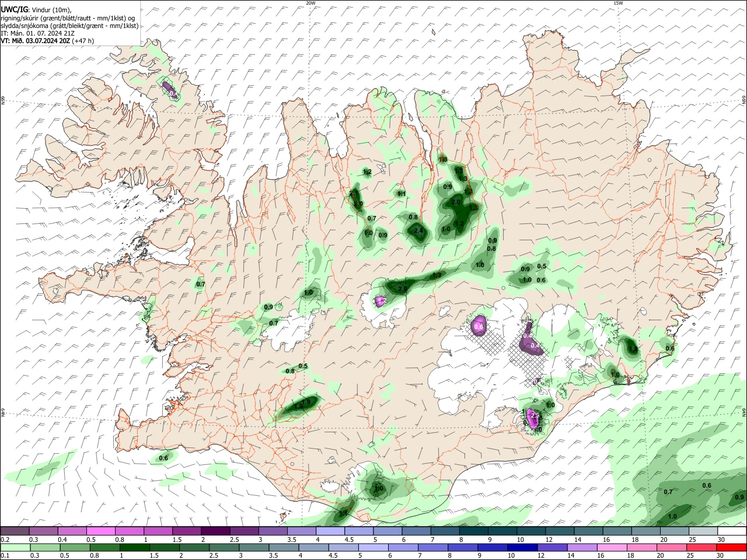
Task: Click the UWC/IG title text
Action: (13, 10)
